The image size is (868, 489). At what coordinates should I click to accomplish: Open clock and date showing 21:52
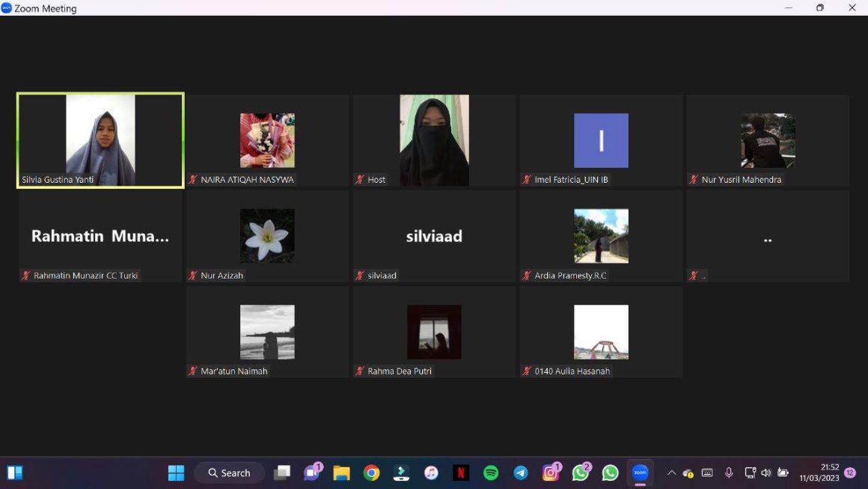[x=819, y=473]
